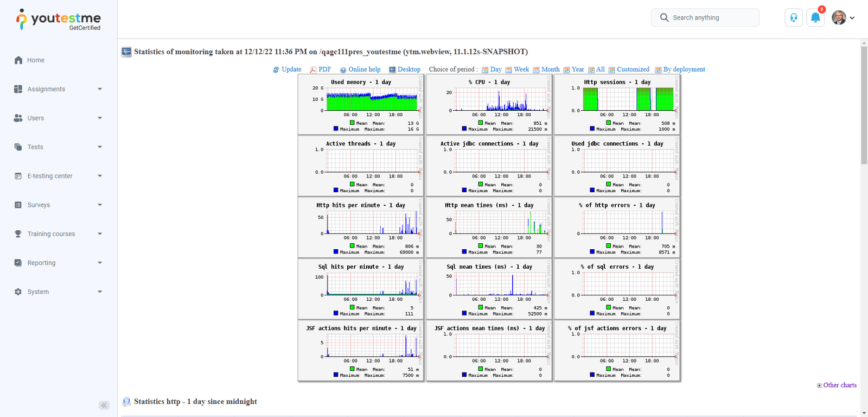Open the support headset icon
This screenshot has width=868, height=417.
pos(794,18)
